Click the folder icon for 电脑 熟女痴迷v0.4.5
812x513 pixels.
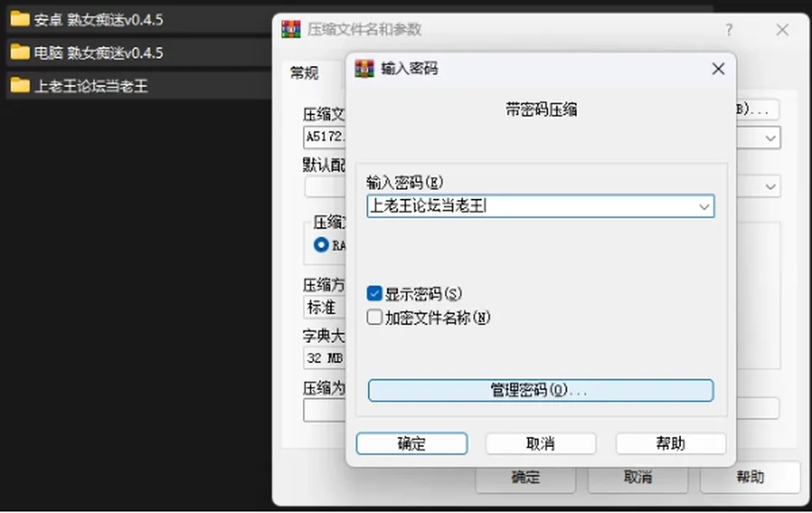(19, 52)
